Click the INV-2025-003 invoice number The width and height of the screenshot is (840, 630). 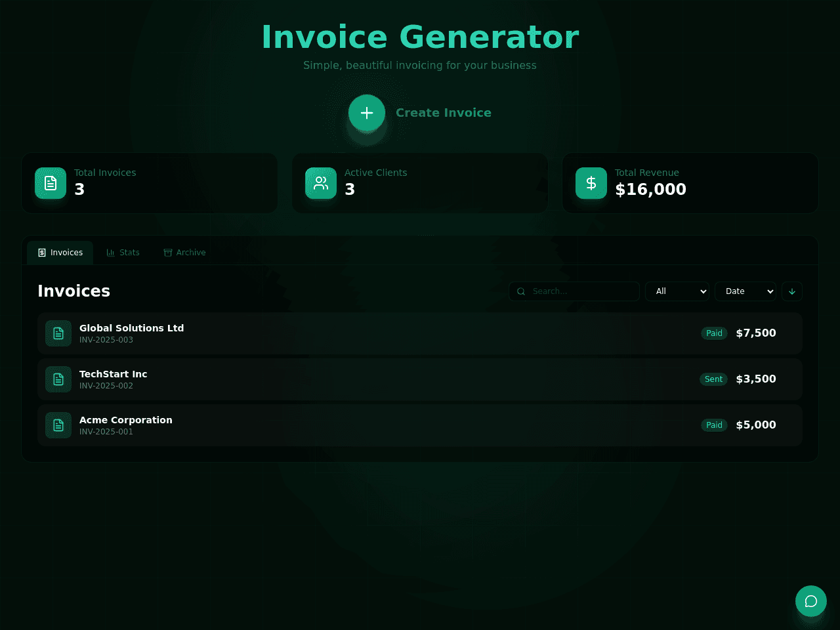[x=106, y=340]
